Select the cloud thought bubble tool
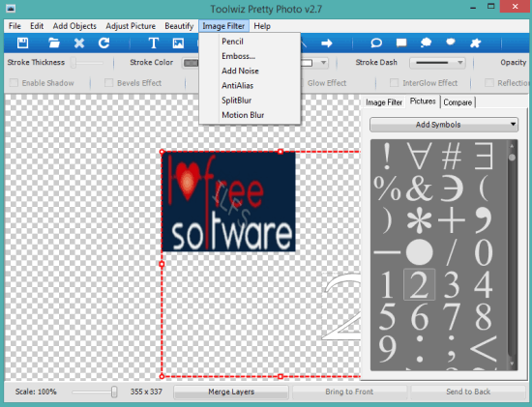532x407 pixels. 426,44
